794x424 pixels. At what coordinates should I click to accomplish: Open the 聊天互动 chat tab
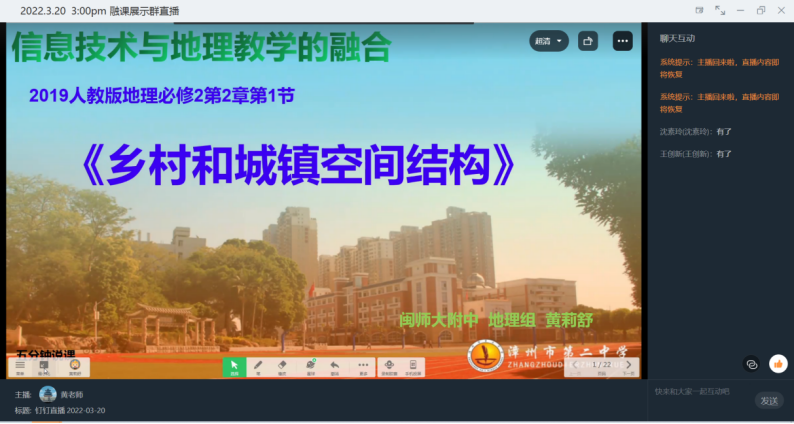(x=677, y=38)
